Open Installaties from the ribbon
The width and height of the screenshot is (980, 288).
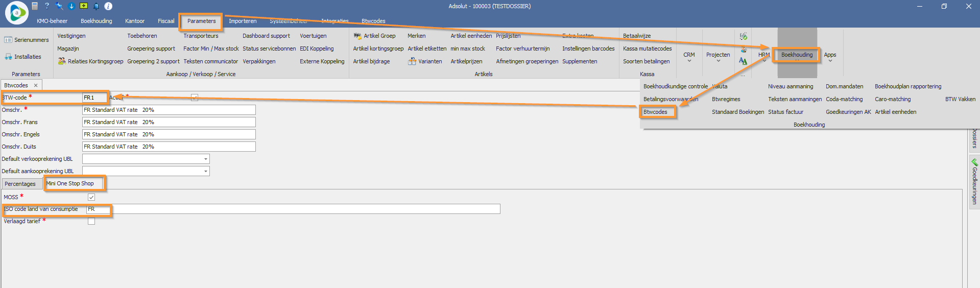[23, 57]
